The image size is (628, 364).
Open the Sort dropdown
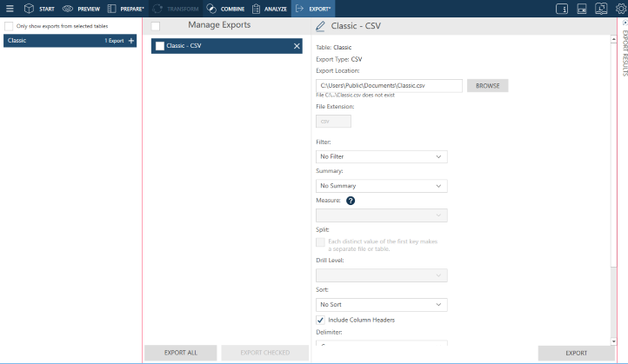pyautogui.click(x=381, y=305)
